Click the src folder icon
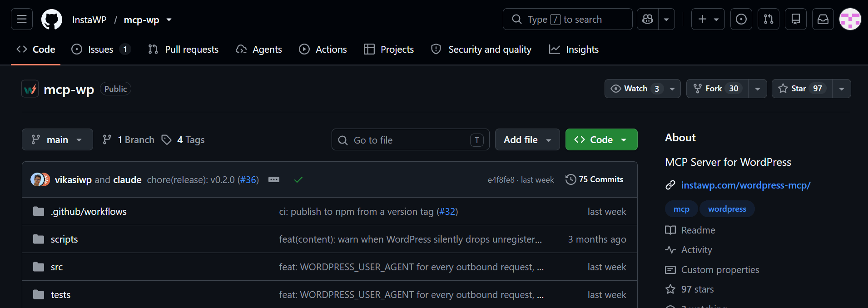The width and height of the screenshot is (868, 308). (x=39, y=267)
